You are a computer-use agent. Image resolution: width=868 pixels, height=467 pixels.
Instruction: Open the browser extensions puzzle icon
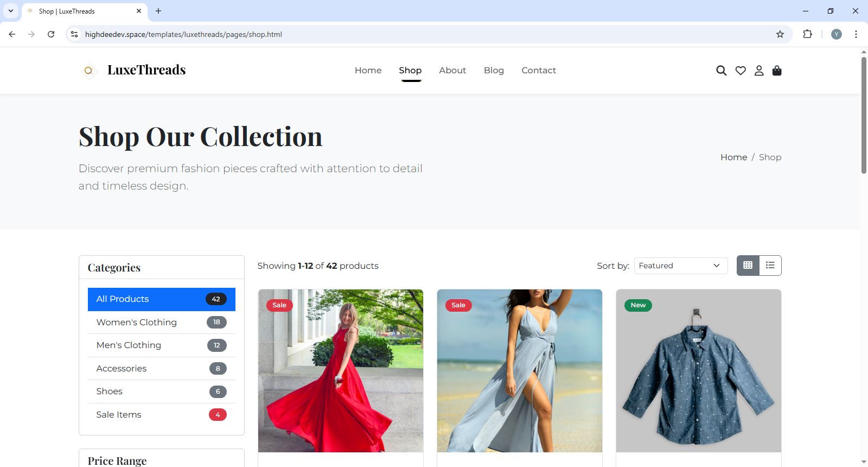808,34
